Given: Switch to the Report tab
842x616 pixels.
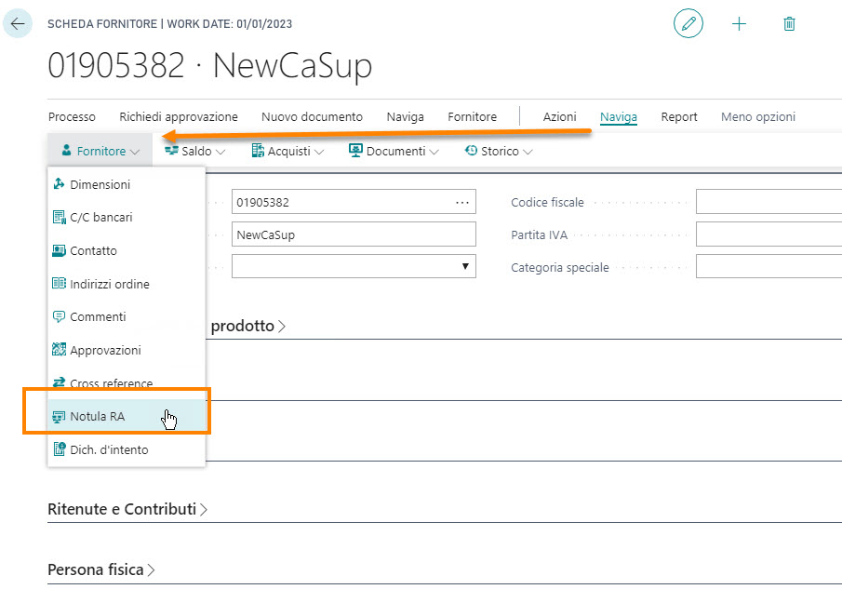Looking at the screenshot, I should pyautogui.click(x=679, y=117).
